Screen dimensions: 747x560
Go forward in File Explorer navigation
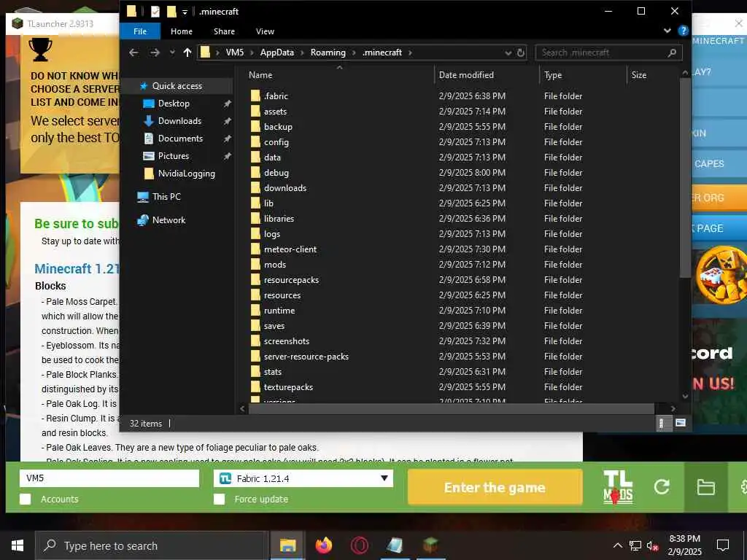point(155,52)
